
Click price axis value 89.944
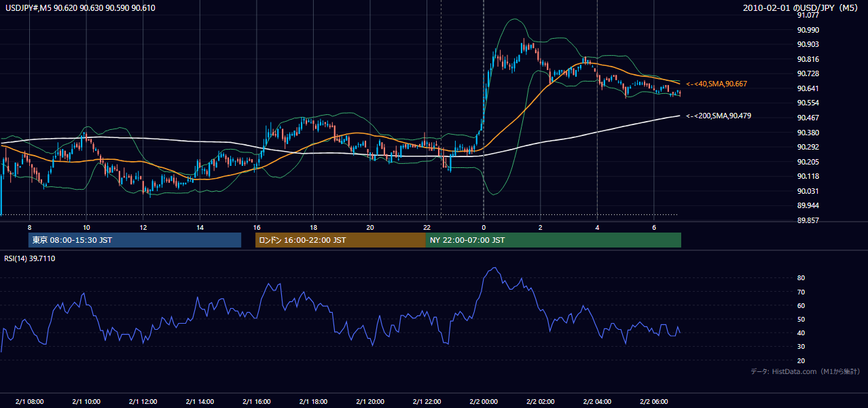point(808,205)
